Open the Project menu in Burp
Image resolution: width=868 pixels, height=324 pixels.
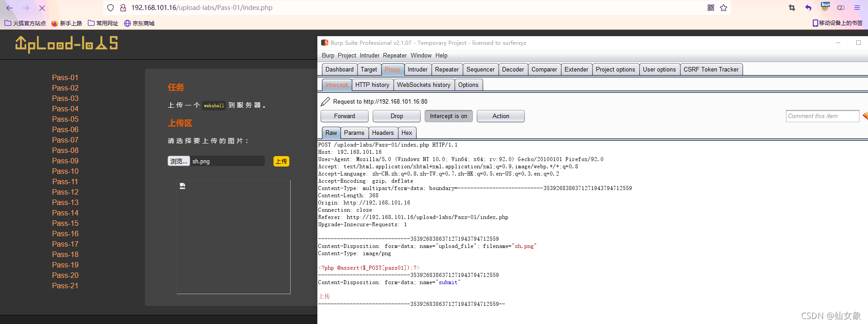[347, 55]
